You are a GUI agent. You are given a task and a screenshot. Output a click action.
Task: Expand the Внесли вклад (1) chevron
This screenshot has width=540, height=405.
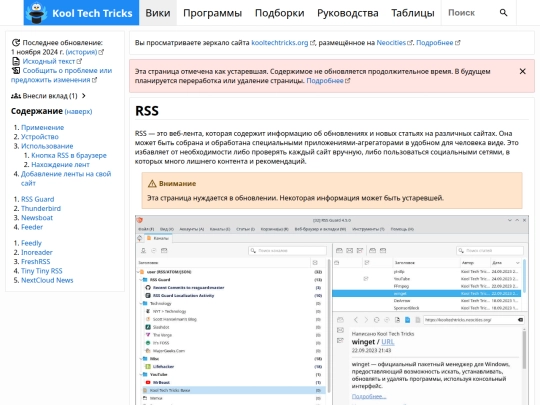click(x=84, y=96)
